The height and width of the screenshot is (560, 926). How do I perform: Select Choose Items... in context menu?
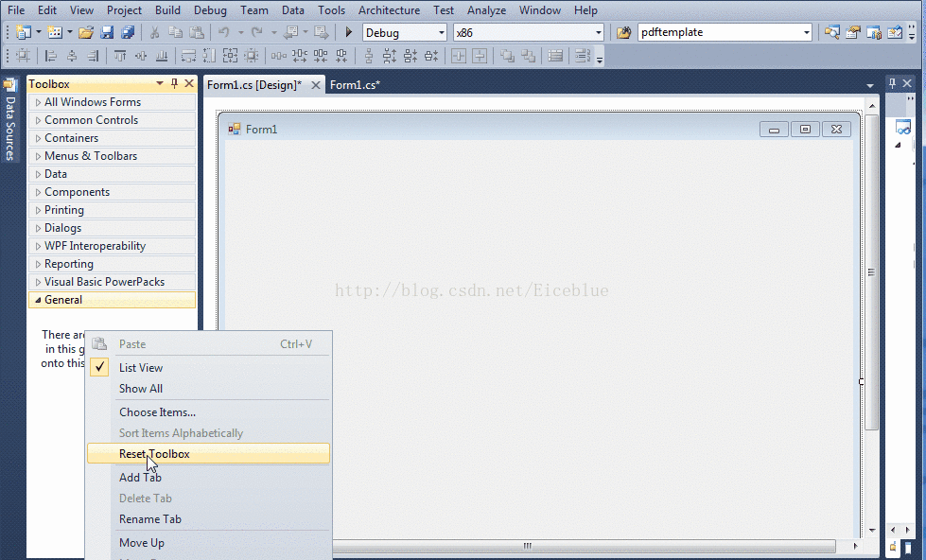pyautogui.click(x=208, y=412)
